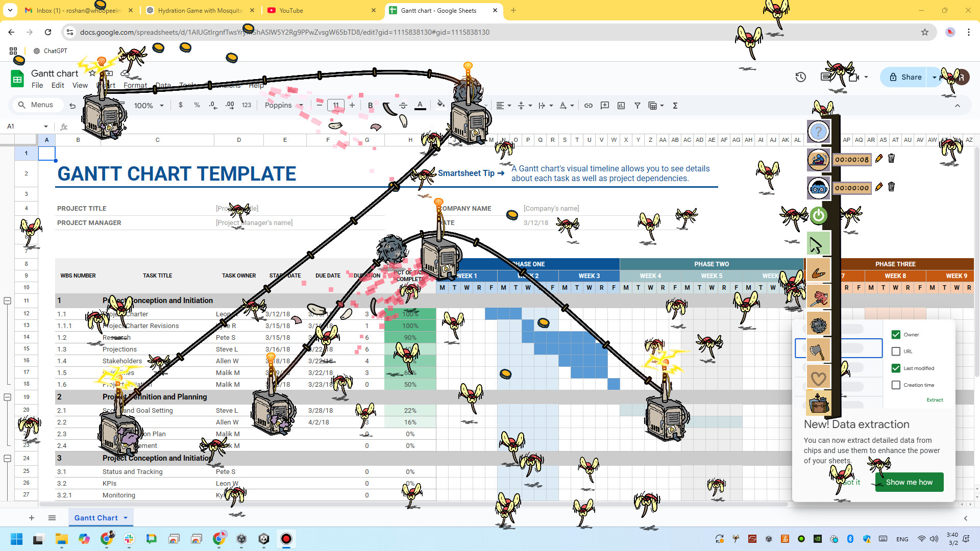Image resolution: width=980 pixels, height=551 pixels.
Task: Insert a chart using the toolbar chart icon
Action: [621, 105]
